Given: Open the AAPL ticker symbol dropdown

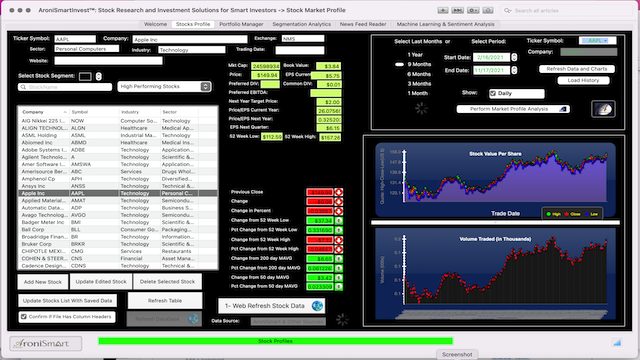Looking at the screenshot, I should (x=598, y=40).
